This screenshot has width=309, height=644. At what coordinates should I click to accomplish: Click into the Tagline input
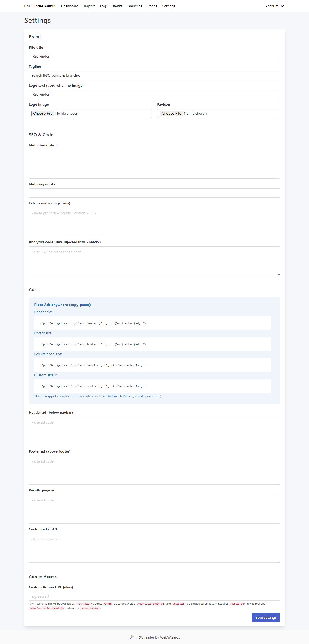pos(154,76)
